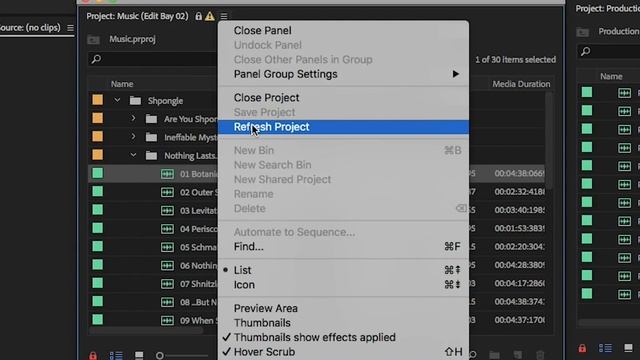This screenshot has height=360, width=640.
Task: Click the '1 of 30 items selected' status text
Action: [x=515, y=60]
